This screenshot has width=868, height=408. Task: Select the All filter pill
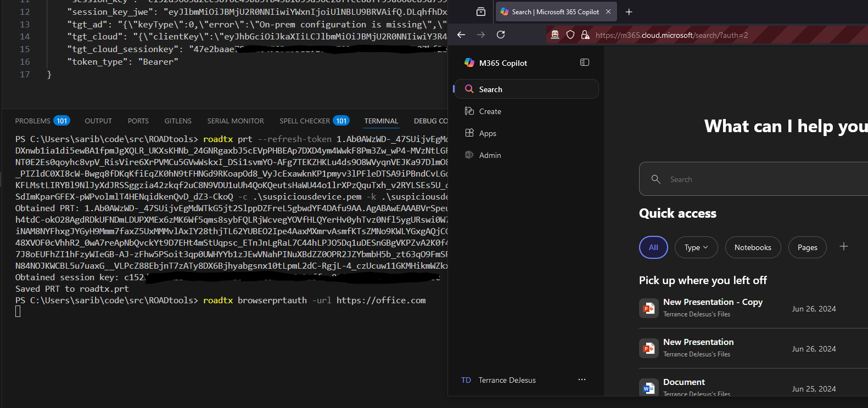pos(653,247)
